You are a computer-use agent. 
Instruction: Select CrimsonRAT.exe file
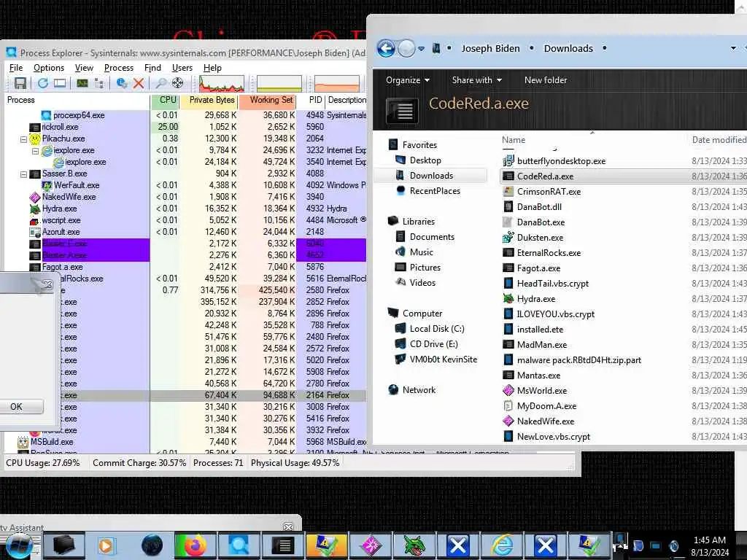click(x=549, y=192)
